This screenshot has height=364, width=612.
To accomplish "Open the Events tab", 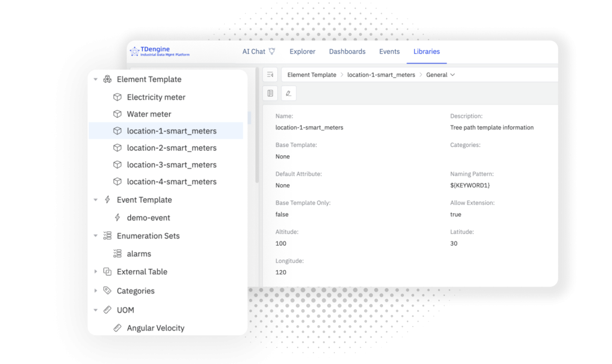I will coord(389,51).
